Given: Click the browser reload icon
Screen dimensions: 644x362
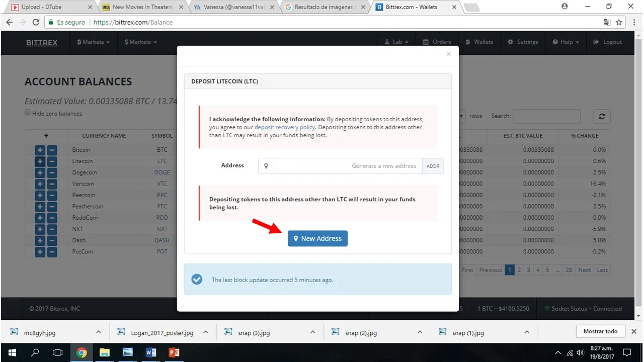Looking at the screenshot, I should pos(36,22).
